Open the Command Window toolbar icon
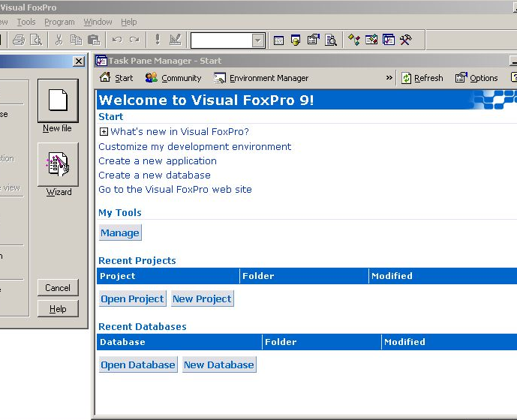 coord(278,40)
